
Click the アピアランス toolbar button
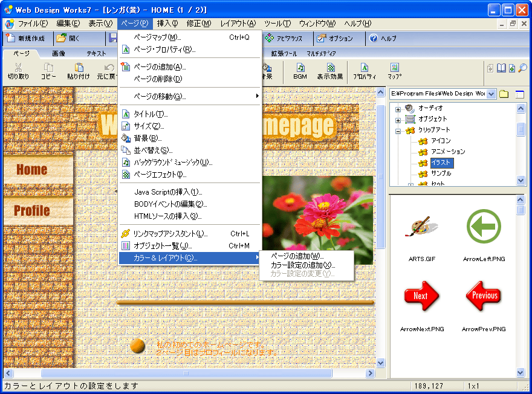tap(284, 38)
